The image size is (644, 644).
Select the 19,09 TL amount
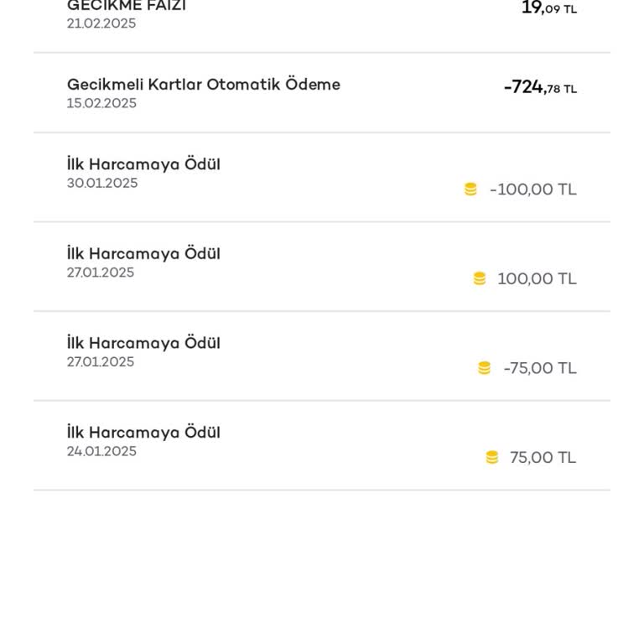[548, 8]
